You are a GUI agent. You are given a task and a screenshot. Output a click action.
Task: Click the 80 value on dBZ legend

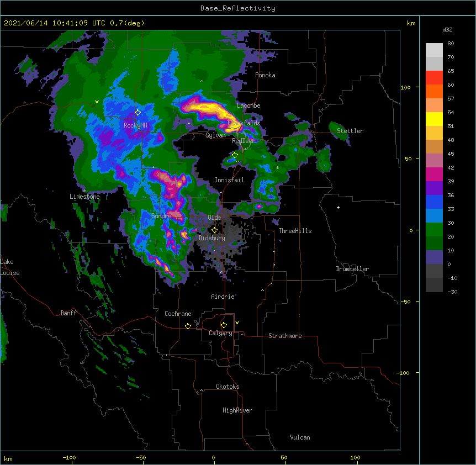point(451,44)
